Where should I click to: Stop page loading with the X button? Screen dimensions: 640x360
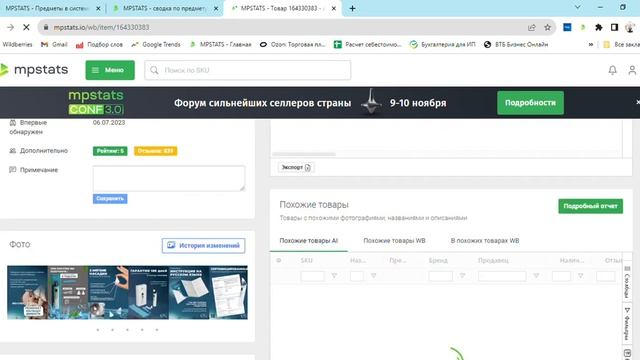26,27
